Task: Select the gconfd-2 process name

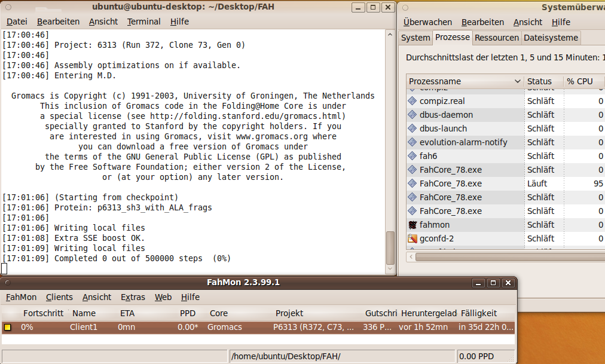Action: [x=436, y=238]
